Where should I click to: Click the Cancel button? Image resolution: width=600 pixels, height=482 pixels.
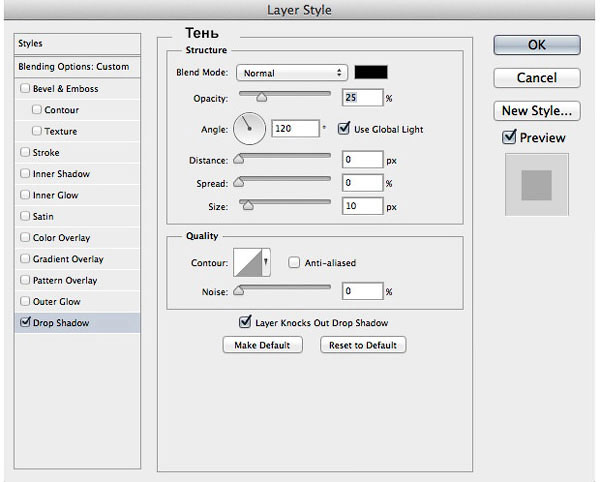(537, 78)
